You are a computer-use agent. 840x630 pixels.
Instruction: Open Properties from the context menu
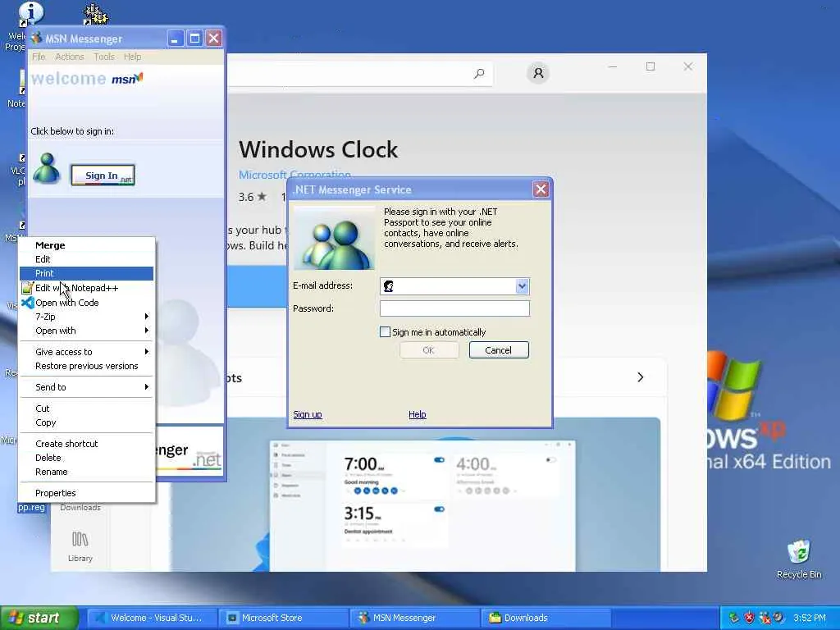click(86, 493)
